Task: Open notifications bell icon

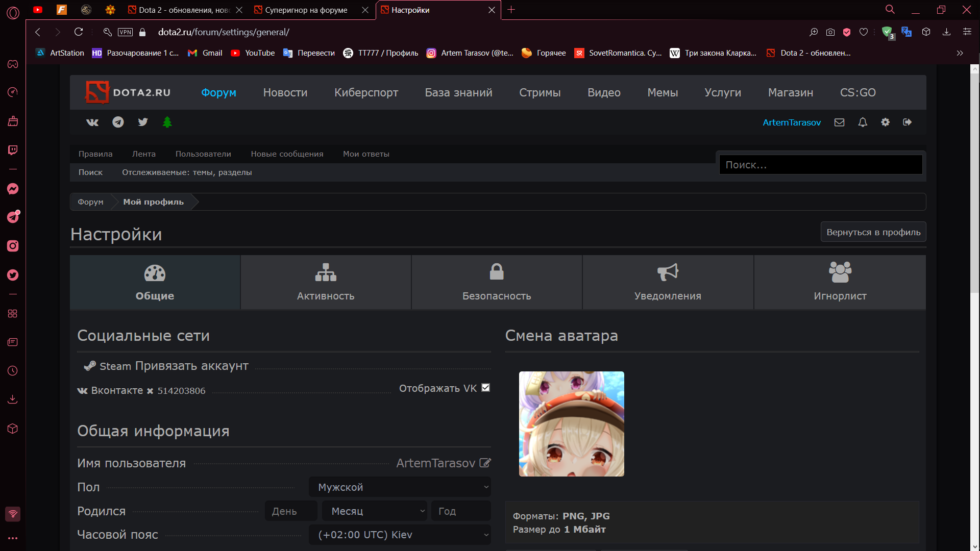Action: [x=863, y=122]
